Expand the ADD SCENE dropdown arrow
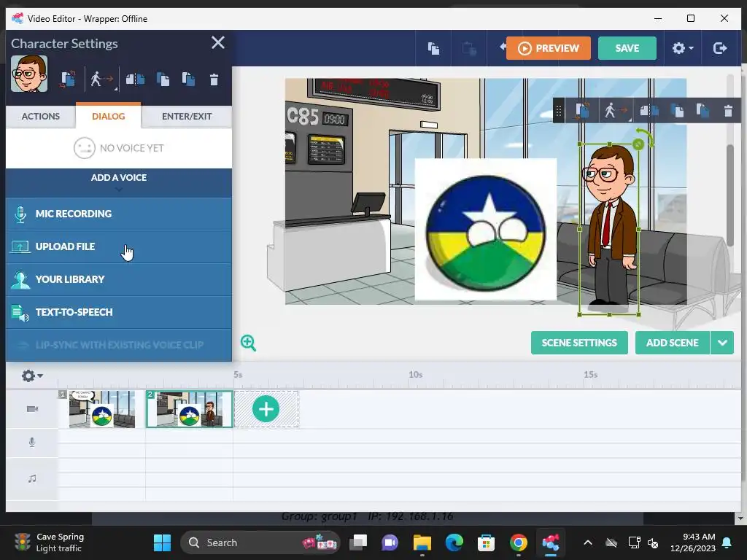Screen dimensions: 747x560 722,343
